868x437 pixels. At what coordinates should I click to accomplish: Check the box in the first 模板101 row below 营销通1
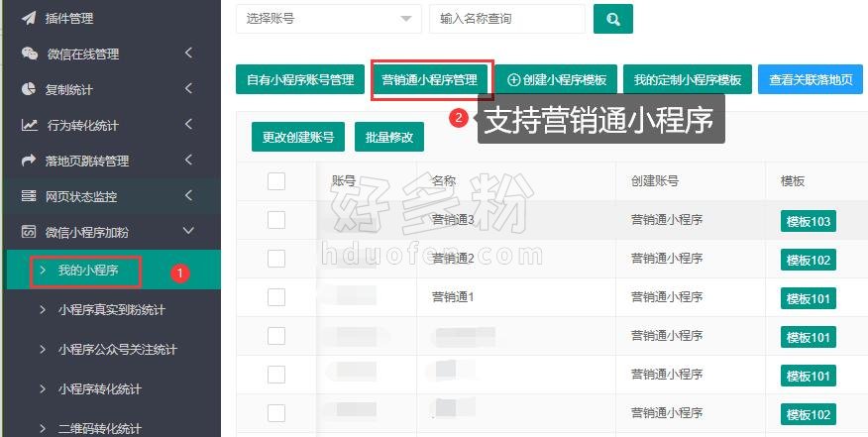[276, 336]
